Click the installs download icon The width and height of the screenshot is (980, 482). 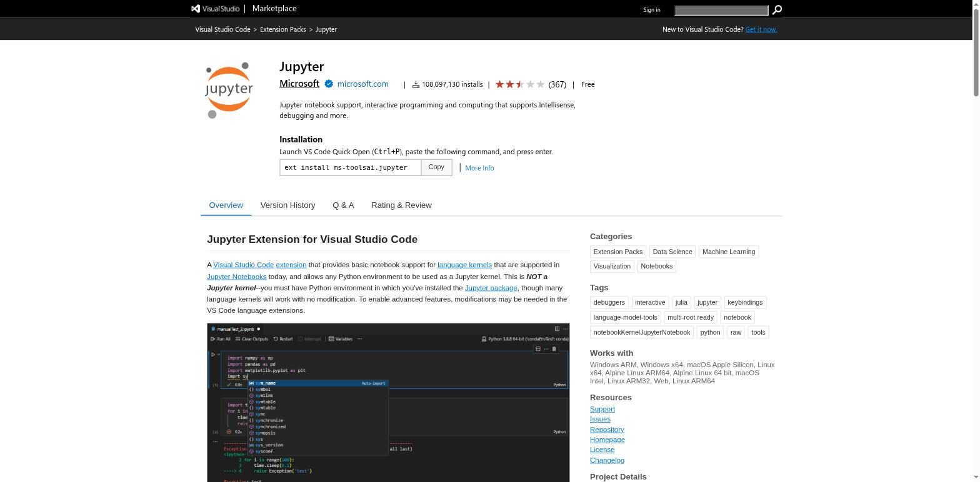[416, 84]
